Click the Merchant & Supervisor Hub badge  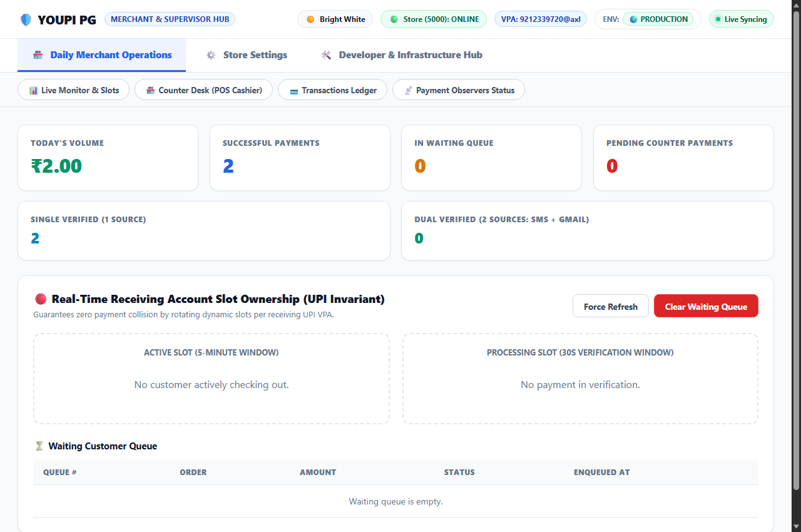170,19
